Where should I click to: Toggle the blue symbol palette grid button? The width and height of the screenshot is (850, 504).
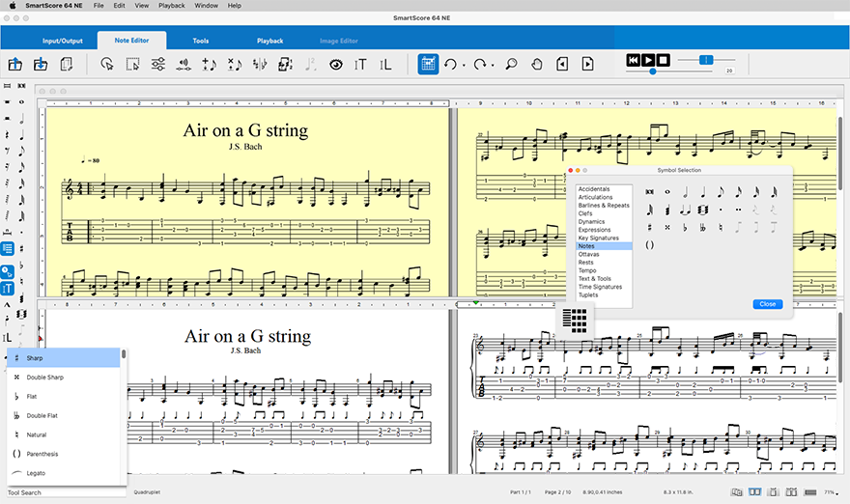428,64
